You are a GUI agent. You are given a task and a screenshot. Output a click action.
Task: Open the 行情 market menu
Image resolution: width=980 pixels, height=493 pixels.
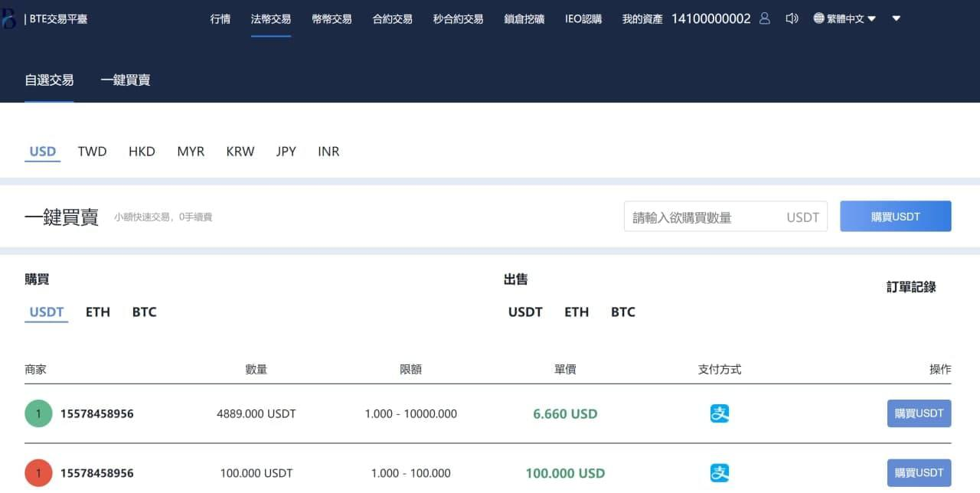click(x=220, y=18)
